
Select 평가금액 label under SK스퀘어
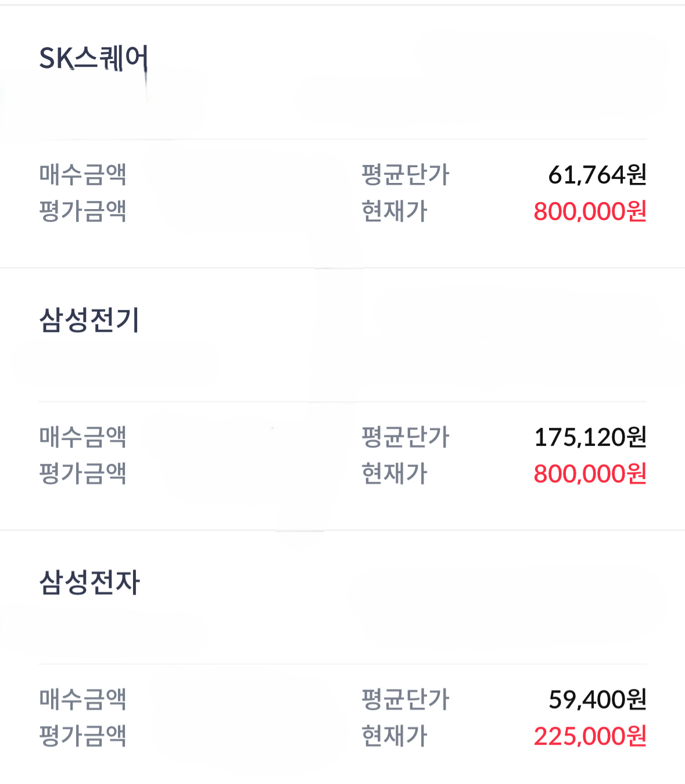tap(83, 211)
